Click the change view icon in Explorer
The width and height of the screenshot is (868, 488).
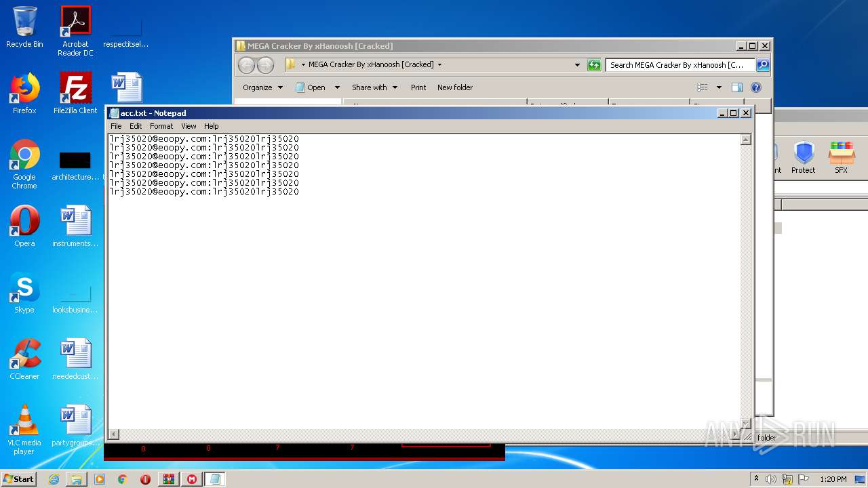[x=702, y=87]
